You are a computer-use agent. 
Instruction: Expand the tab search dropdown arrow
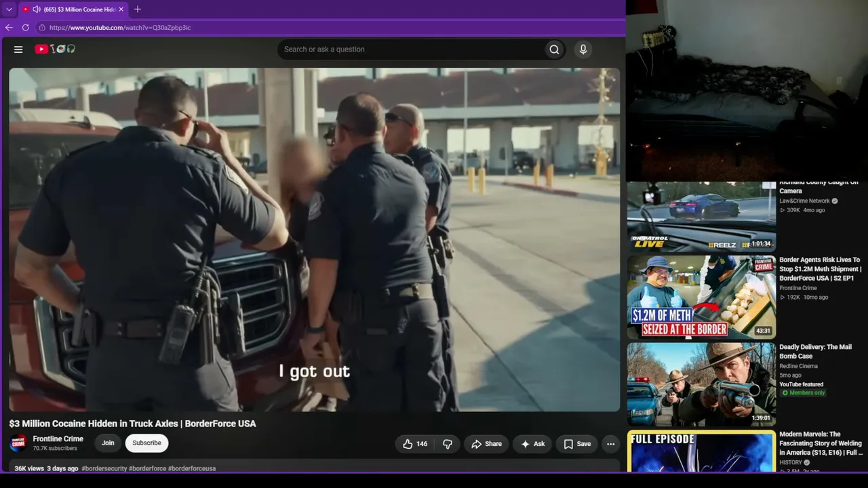9,9
